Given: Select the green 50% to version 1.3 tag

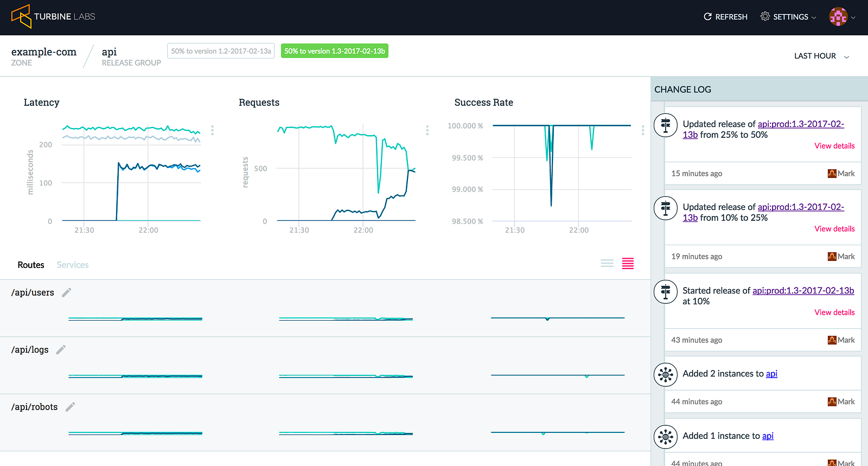Looking at the screenshot, I should coord(335,51).
